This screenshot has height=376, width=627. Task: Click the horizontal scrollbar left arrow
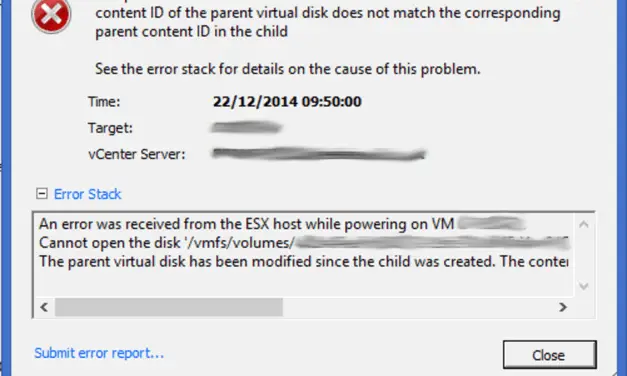[44, 307]
